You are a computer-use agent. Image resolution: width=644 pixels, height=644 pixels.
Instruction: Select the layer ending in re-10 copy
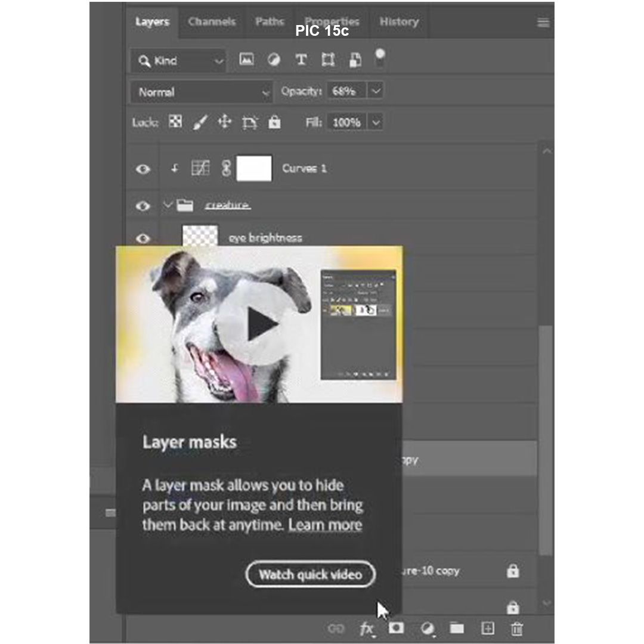[431, 571]
